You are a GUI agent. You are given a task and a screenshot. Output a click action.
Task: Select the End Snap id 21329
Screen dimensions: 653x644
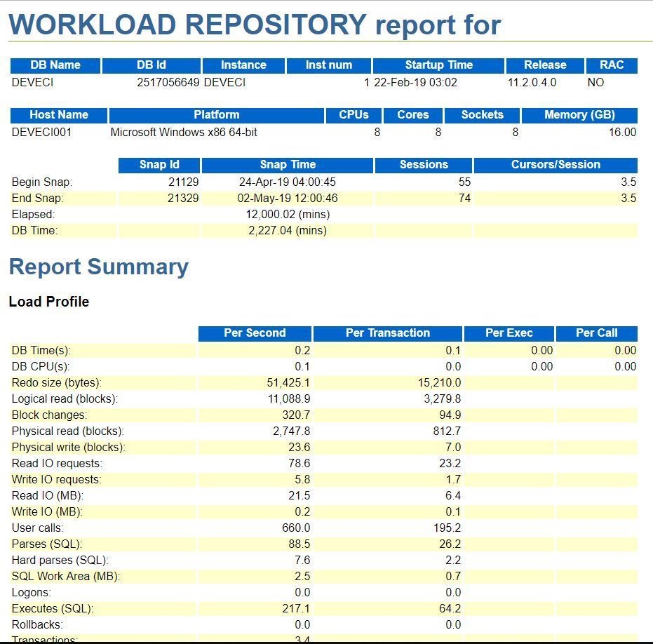pos(183,199)
